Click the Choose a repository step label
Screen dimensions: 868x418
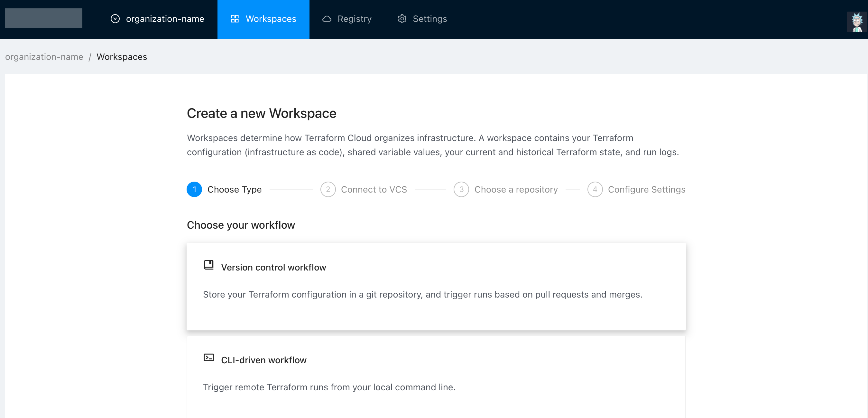tap(516, 190)
